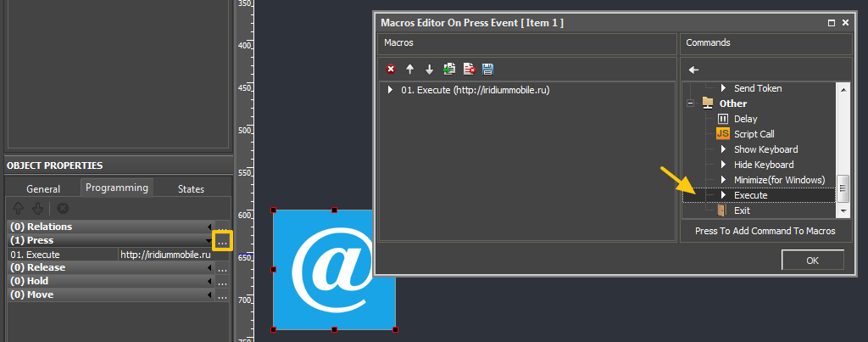Click the red delete command icon in Macros toolbar

pos(391,69)
